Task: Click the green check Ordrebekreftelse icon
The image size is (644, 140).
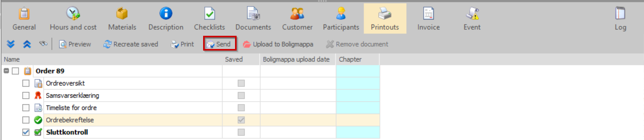Action: tap(38, 120)
